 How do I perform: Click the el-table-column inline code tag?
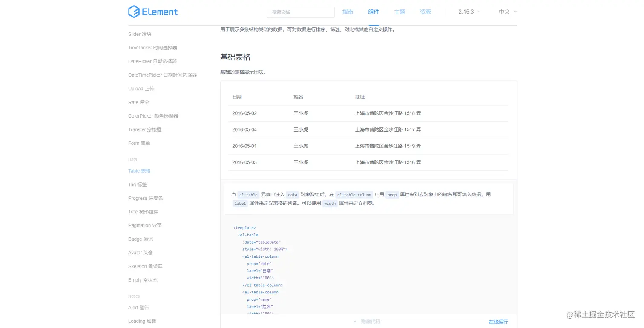point(354,195)
